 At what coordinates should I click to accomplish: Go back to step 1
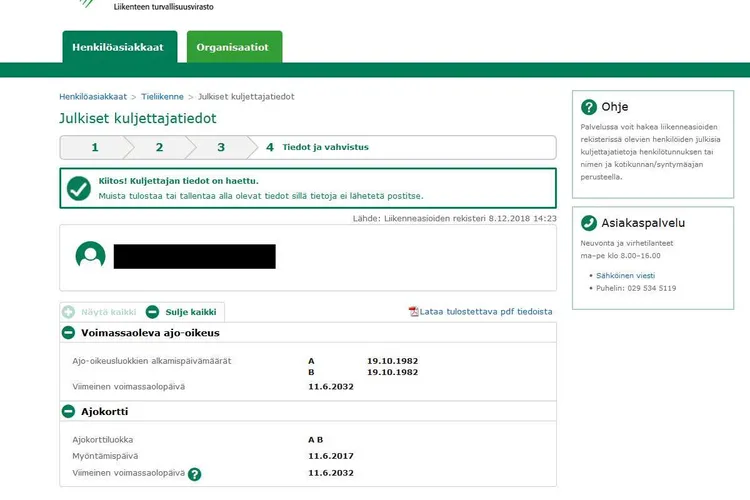pyautogui.click(x=95, y=147)
